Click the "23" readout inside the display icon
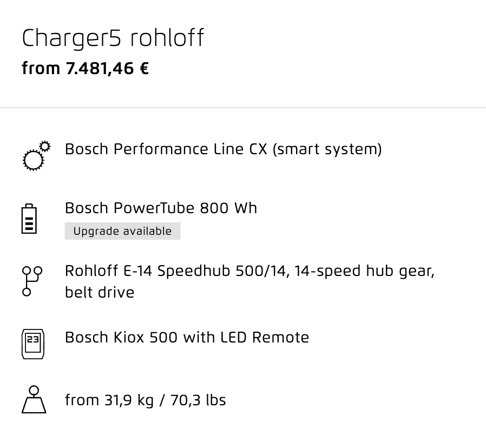Viewport: 486px width, 448px height. [33, 339]
